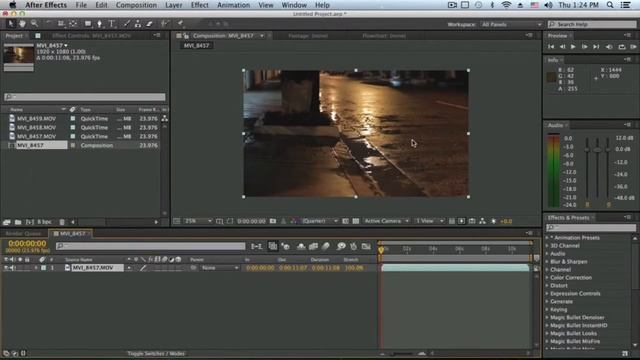Click Interpret Footage icon in Project panel
This screenshot has height=360, width=640.
[7, 222]
